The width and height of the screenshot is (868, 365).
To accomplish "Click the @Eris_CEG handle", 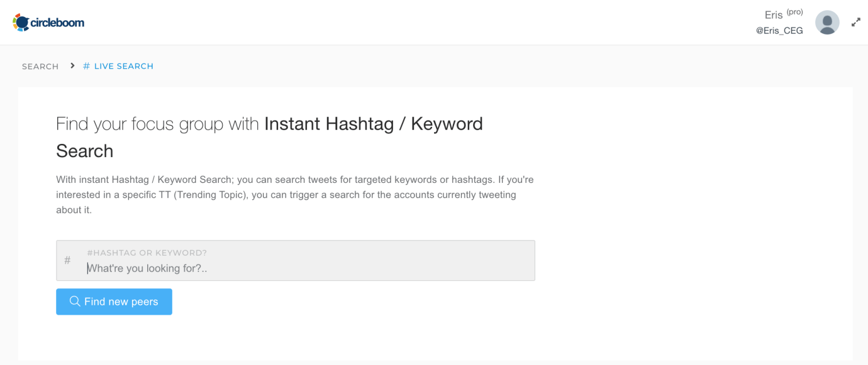I will (780, 30).
